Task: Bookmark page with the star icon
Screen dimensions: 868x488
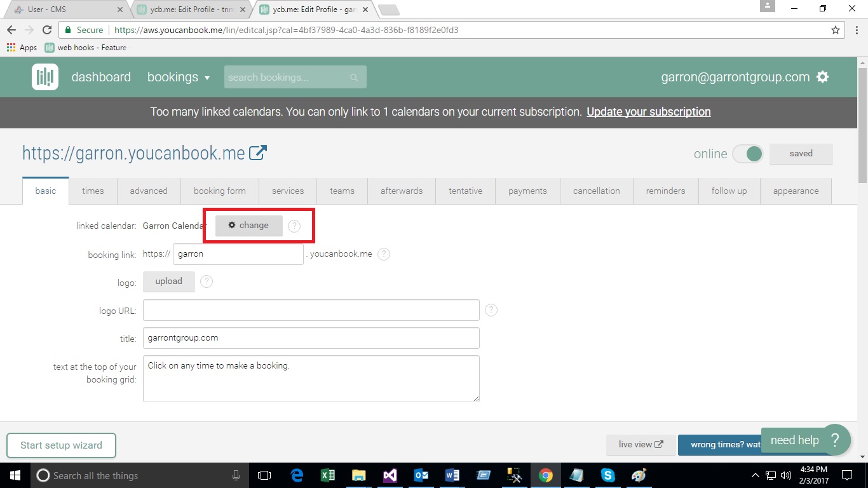Action: [x=836, y=30]
